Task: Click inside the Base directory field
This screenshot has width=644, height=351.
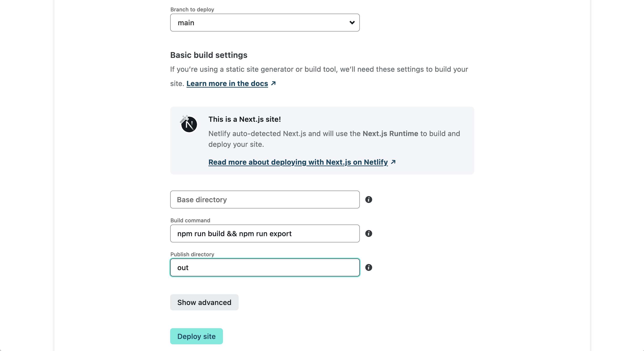Action: pos(265,199)
